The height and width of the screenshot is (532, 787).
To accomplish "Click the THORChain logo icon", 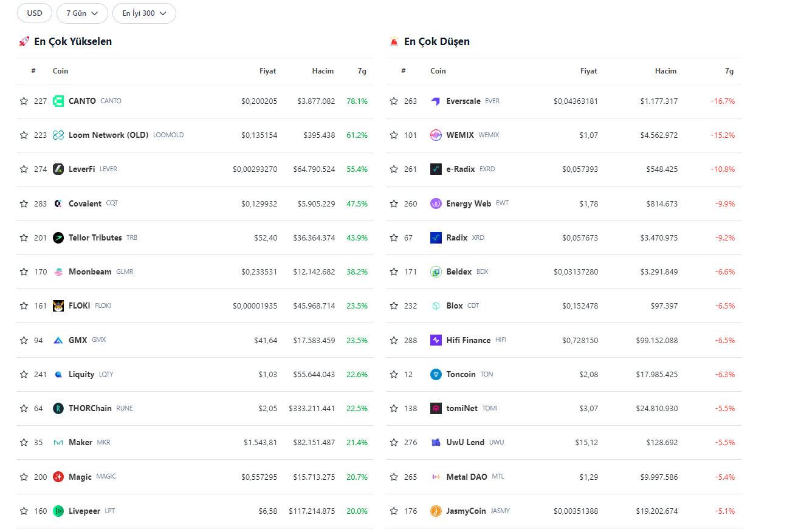I will coord(58,409).
